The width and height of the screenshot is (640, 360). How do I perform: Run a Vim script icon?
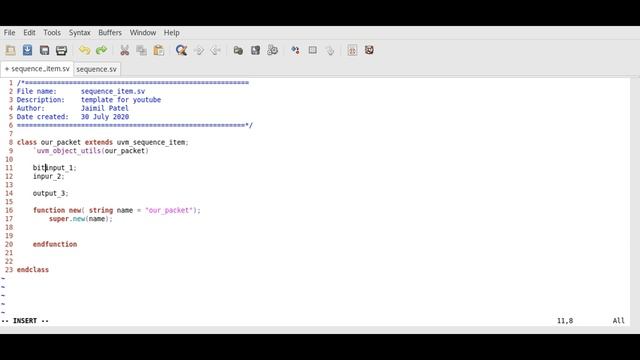(x=273, y=50)
